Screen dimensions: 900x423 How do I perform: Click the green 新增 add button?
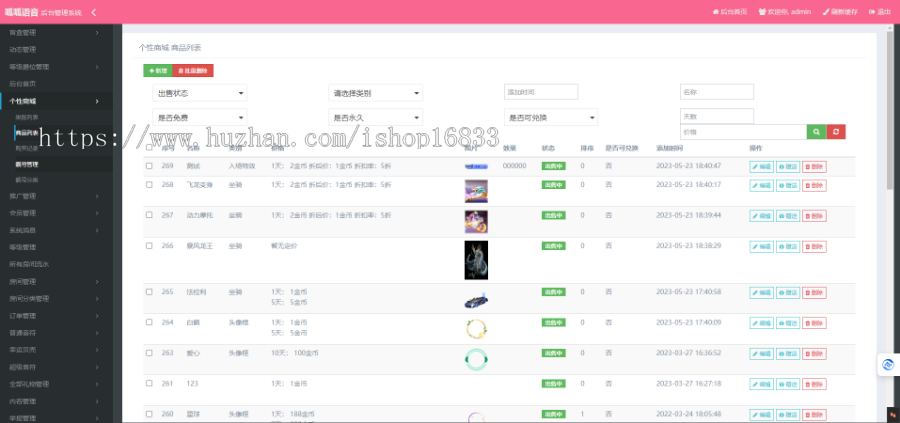(x=158, y=71)
